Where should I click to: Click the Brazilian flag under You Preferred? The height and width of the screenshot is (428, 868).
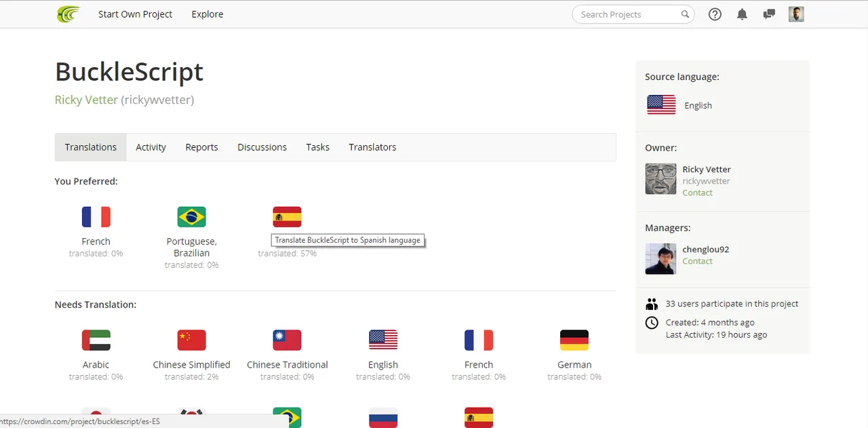pos(191,217)
